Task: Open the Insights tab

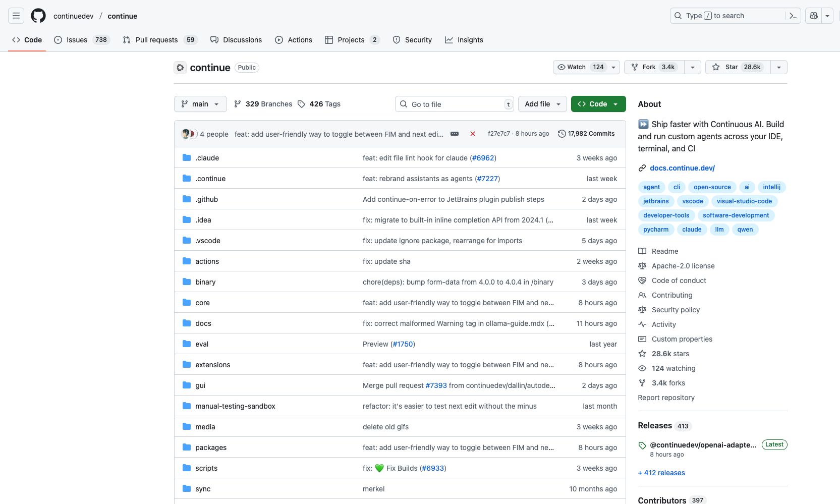Action: pos(464,40)
